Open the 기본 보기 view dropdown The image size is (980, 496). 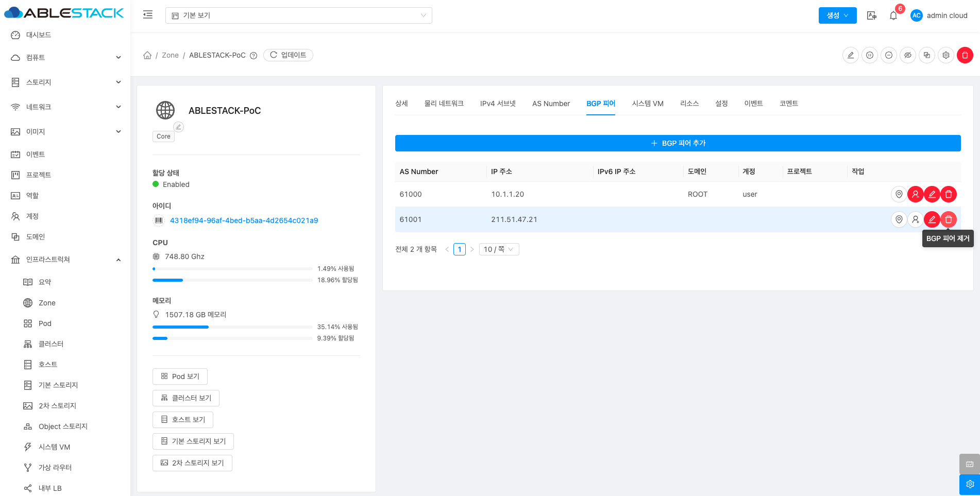[x=298, y=15]
